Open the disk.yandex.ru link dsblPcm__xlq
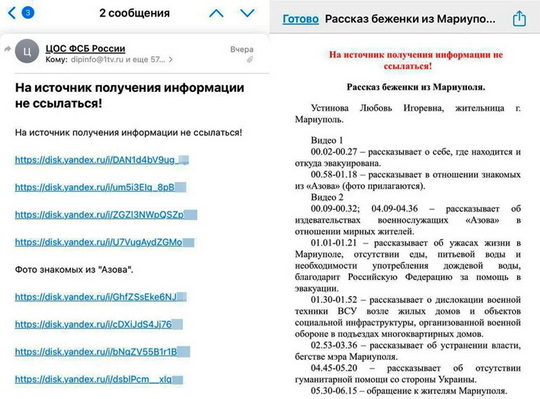The image size is (540, 399). pyautogui.click(x=98, y=379)
